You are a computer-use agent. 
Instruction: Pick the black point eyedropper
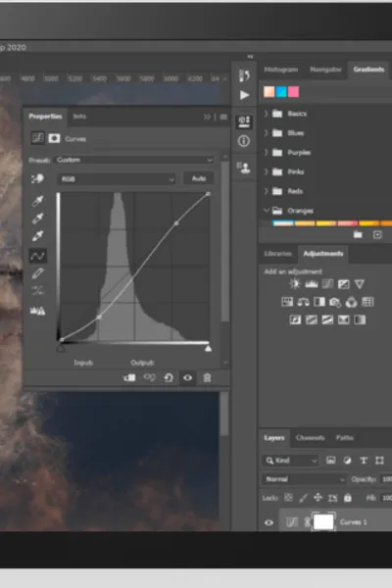(37, 201)
